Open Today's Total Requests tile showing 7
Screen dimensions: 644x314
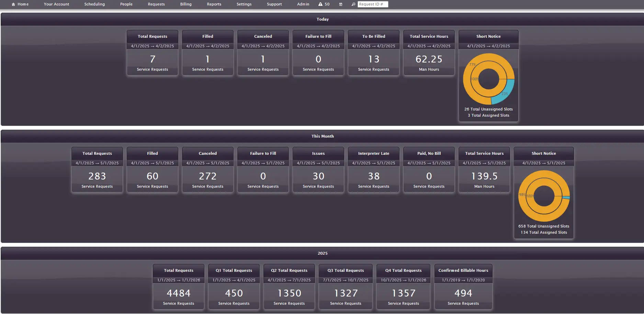coord(152,59)
